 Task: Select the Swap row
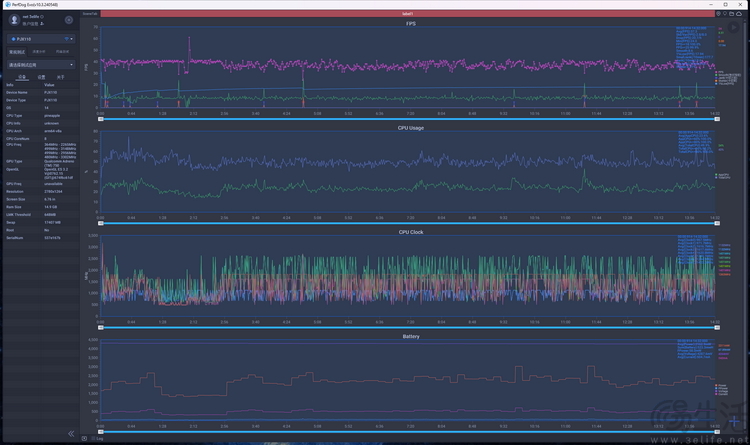[x=41, y=222]
